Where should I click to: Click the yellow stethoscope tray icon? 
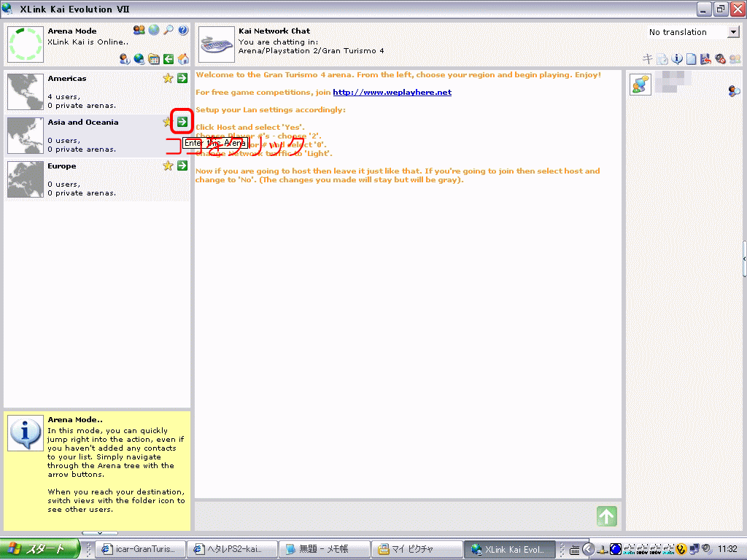click(x=681, y=549)
